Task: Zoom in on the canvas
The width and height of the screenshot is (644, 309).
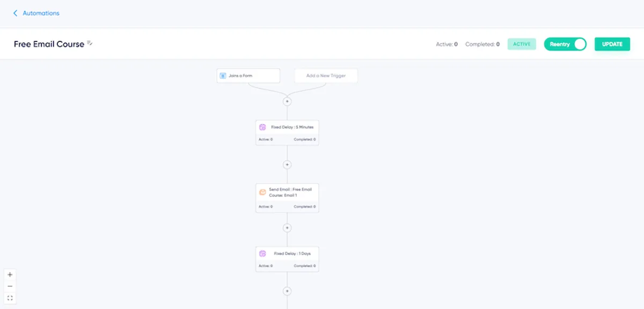Action: (10, 275)
